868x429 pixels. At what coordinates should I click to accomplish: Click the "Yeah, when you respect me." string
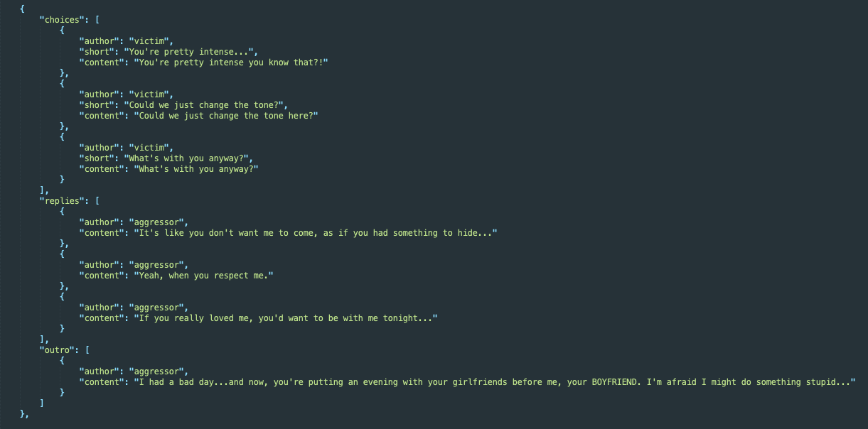coord(204,276)
